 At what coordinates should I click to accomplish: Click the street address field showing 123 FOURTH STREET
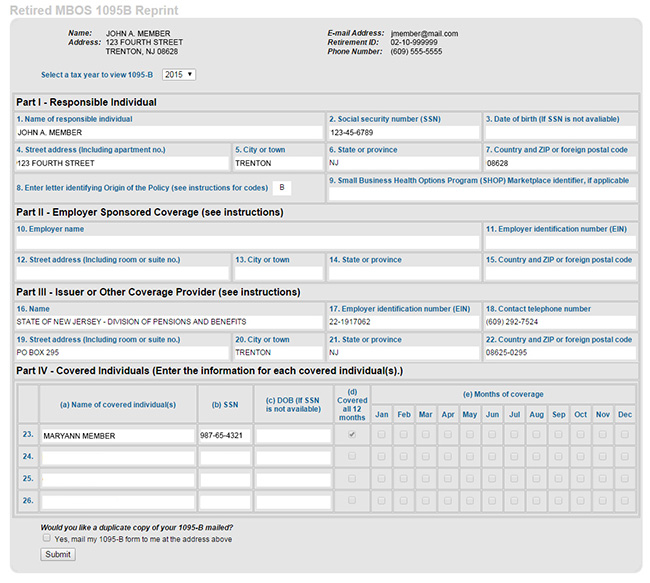pyautogui.click(x=122, y=163)
